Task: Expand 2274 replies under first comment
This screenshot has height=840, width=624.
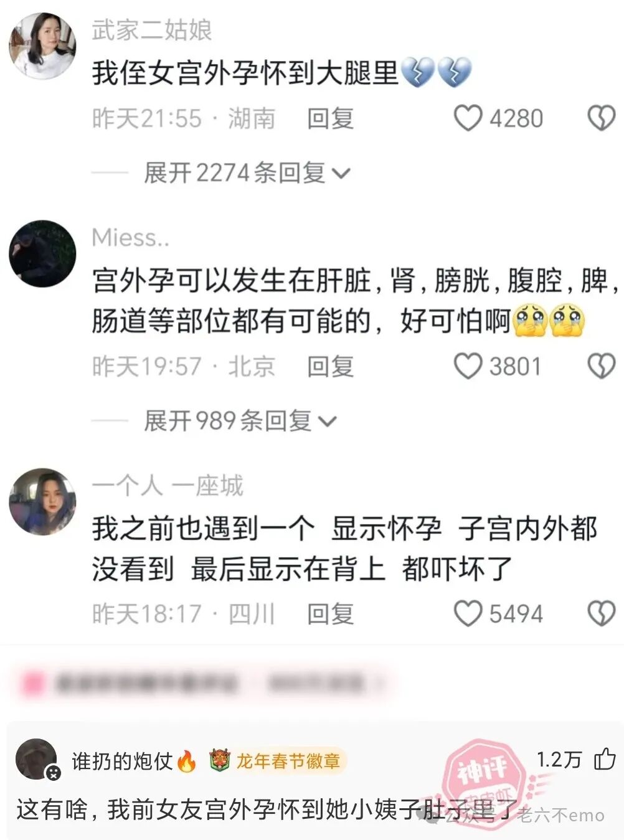Action: click(247, 172)
